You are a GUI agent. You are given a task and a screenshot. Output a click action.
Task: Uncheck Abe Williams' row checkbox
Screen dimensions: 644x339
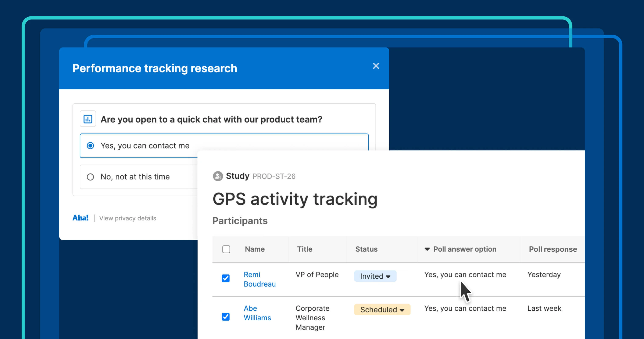226,317
